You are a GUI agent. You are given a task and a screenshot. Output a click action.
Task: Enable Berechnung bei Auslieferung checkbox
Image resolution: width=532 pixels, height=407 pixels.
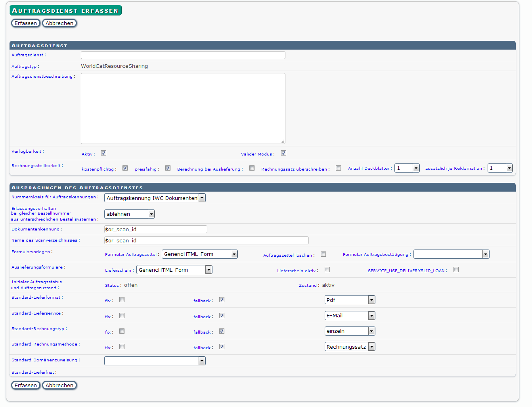point(252,168)
